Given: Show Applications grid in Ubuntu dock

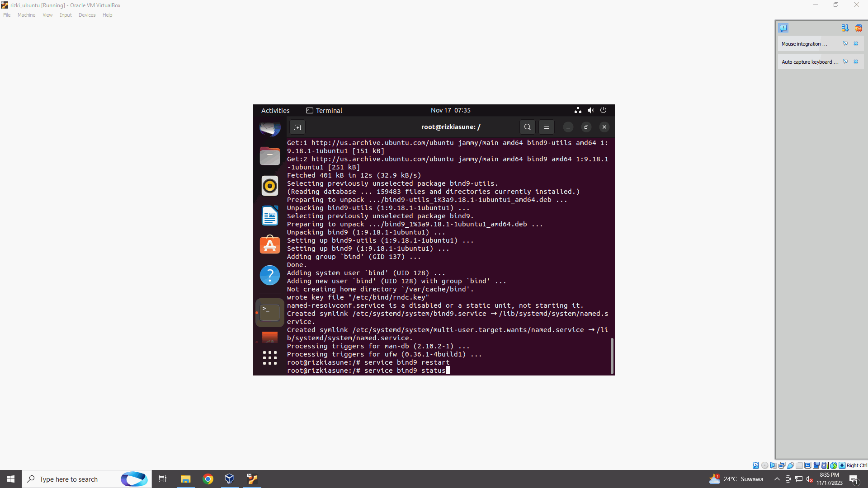Looking at the screenshot, I should pyautogui.click(x=270, y=358).
